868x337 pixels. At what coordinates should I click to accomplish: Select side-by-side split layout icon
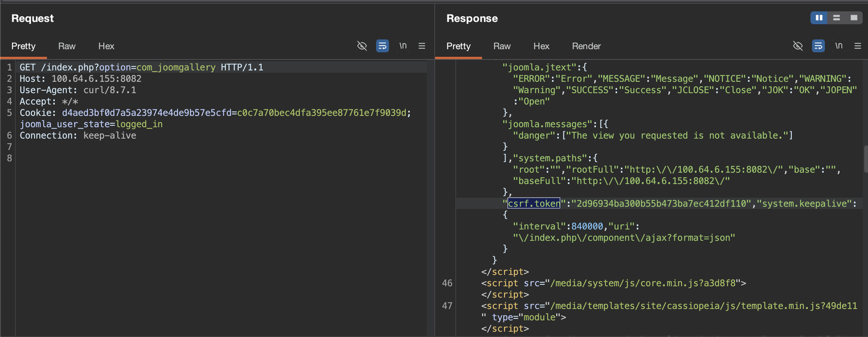tap(819, 18)
